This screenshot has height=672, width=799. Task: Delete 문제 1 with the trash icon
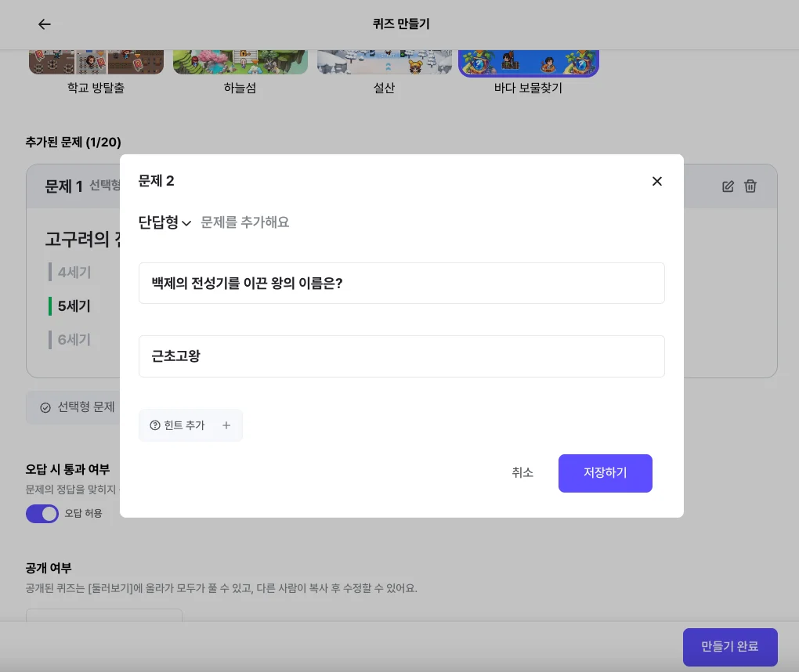(750, 186)
